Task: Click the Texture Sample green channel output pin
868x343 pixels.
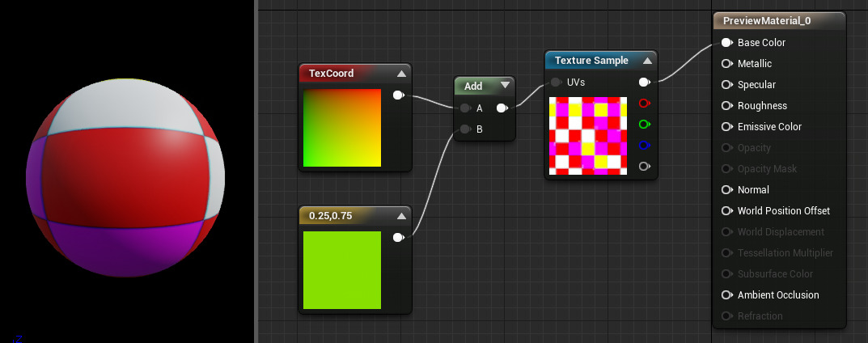Action: coord(644,125)
